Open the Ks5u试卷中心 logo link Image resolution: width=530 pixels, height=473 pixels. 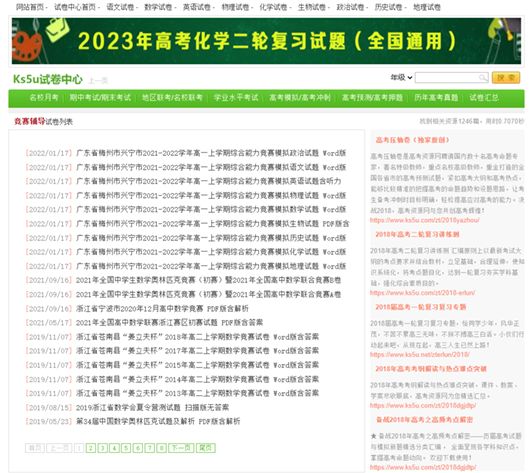48,79
